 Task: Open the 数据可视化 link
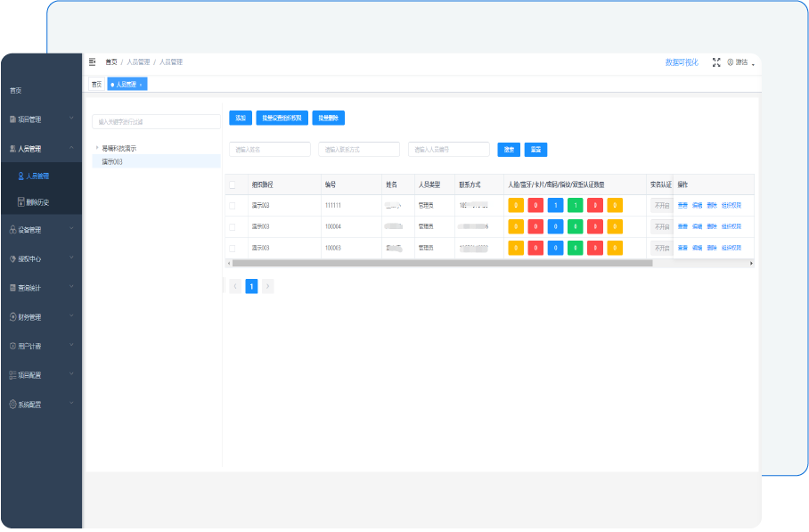(682, 62)
